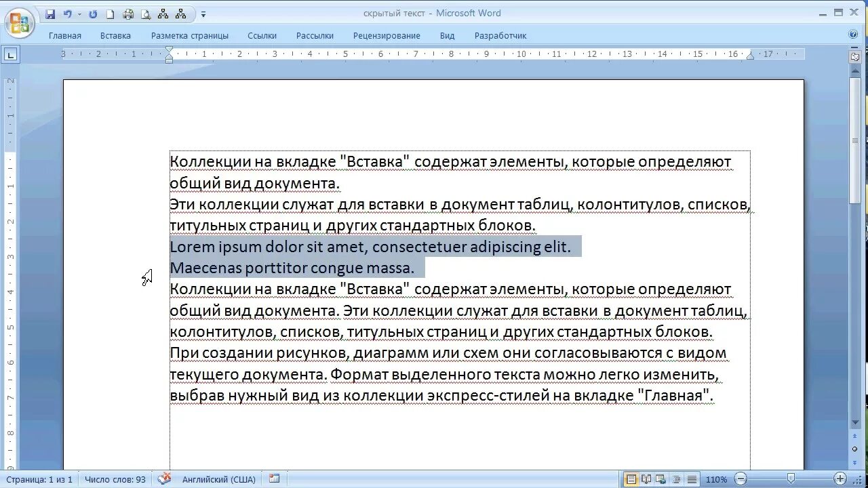
Task: Click the macro recording status icon
Action: (x=274, y=479)
